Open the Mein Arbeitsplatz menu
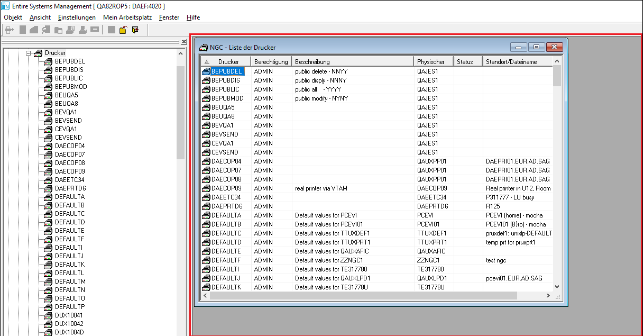The width and height of the screenshot is (644, 336). [127, 17]
